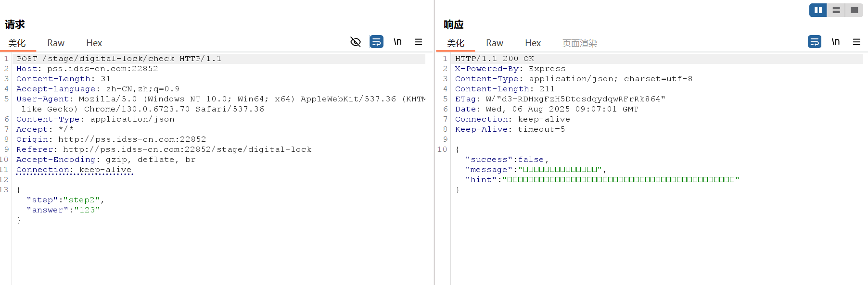The height and width of the screenshot is (285, 868).
Task: Toggle word wrap in the request panel
Action: [376, 42]
